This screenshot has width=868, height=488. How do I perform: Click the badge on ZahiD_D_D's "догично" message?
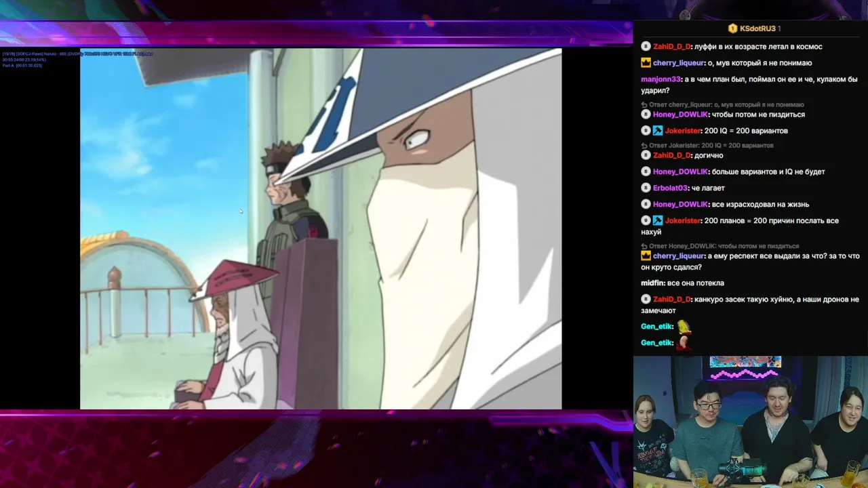(646, 155)
